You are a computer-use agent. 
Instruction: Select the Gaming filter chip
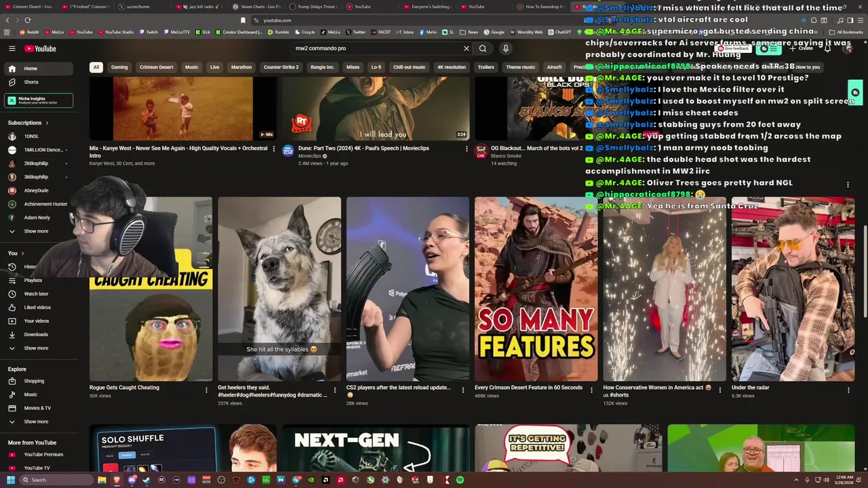(119, 67)
